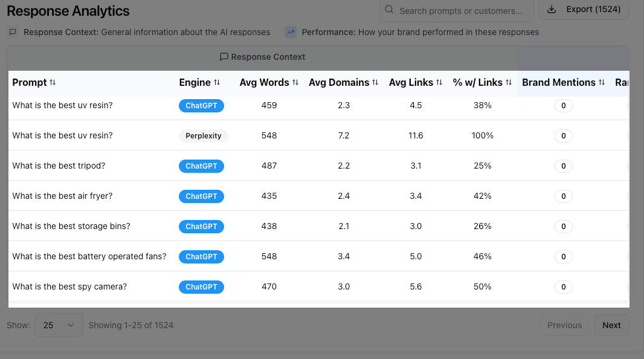Click ChatGPT badge on tripod row
This screenshot has width=644, height=359.
[x=201, y=166]
